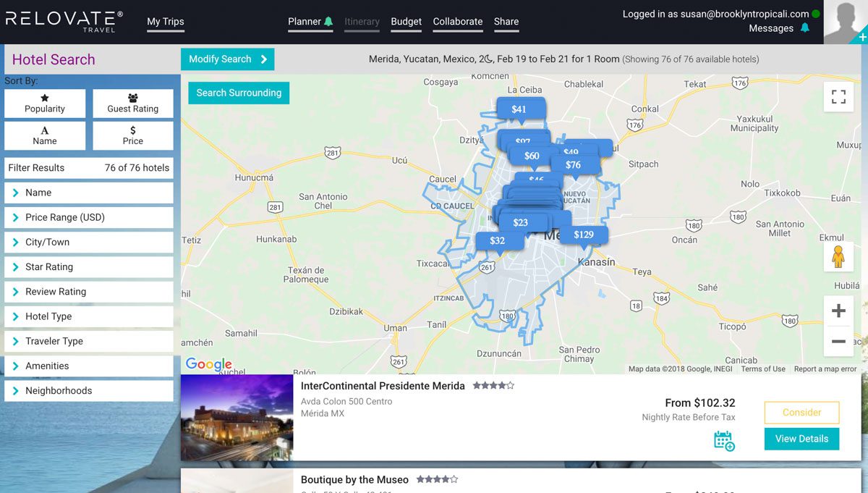Image resolution: width=868 pixels, height=493 pixels.
Task: Select the $23 map price marker
Action: [x=520, y=223]
